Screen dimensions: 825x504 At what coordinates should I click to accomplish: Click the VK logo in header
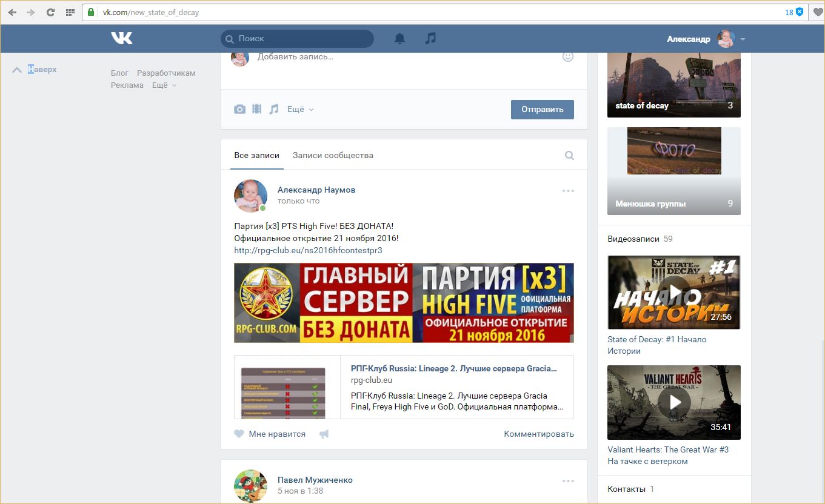121,38
